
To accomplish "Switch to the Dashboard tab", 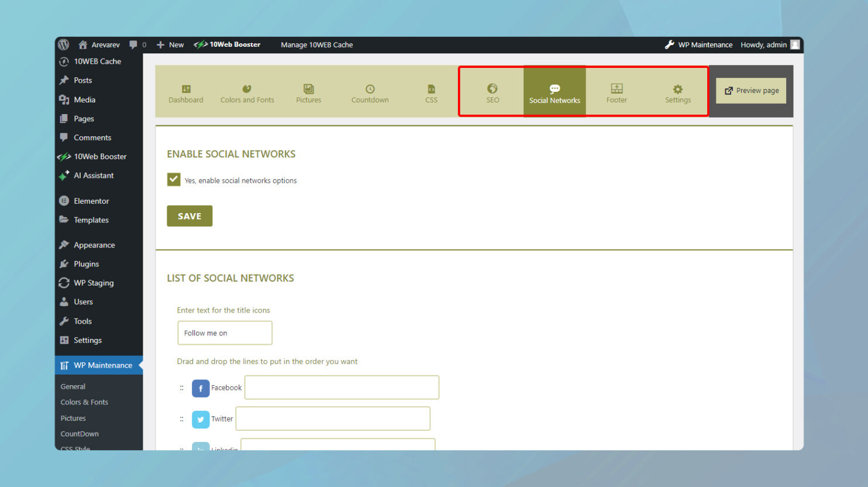I will click(185, 90).
